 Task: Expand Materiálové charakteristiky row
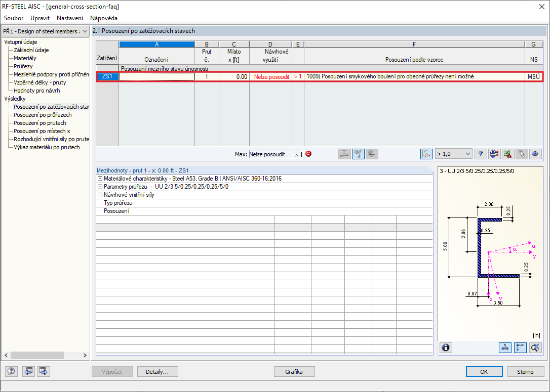point(100,179)
